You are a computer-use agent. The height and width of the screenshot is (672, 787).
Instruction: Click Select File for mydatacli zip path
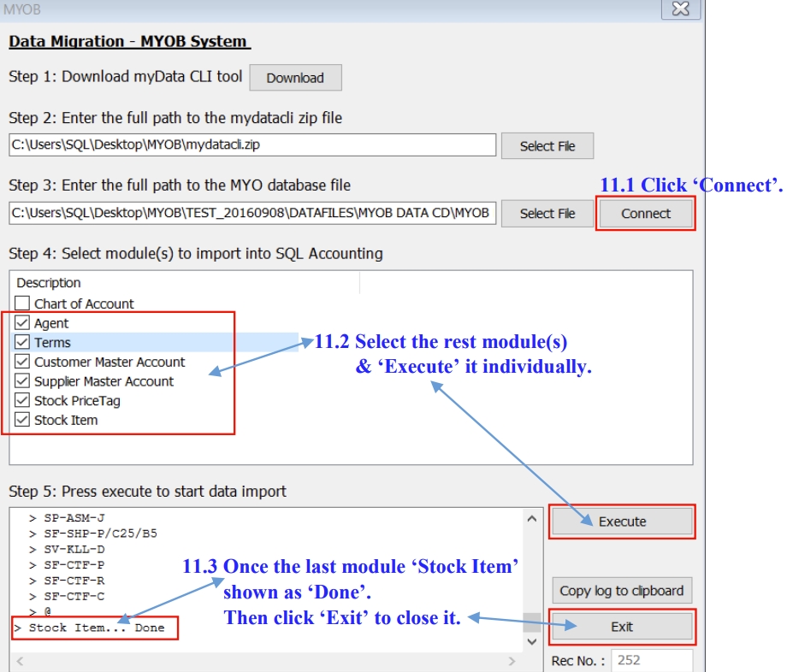tap(547, 146)
